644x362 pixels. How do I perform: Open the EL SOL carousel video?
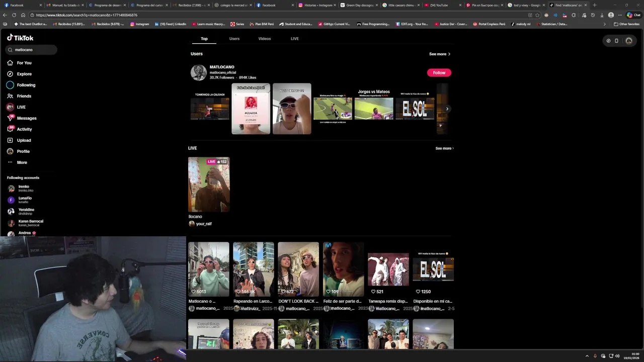[x=415, y=109]
